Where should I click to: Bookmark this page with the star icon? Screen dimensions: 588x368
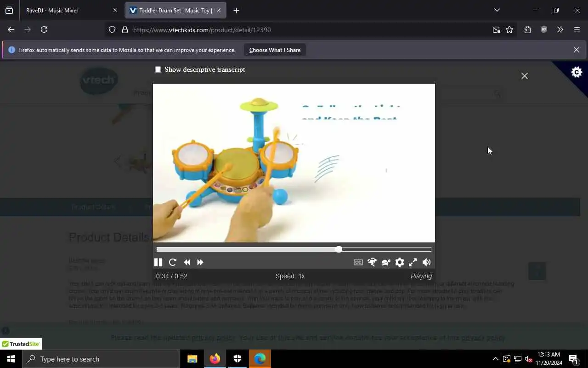(x=509, y=30)
